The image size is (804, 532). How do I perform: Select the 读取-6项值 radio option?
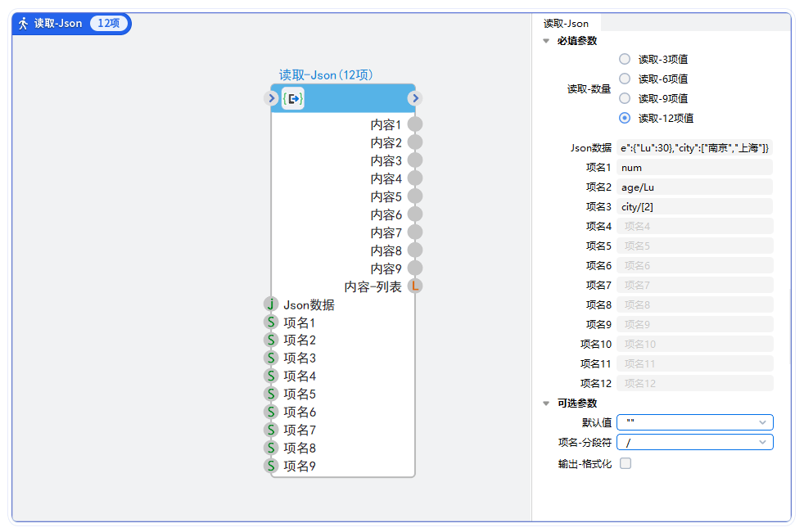click(625, 79)
